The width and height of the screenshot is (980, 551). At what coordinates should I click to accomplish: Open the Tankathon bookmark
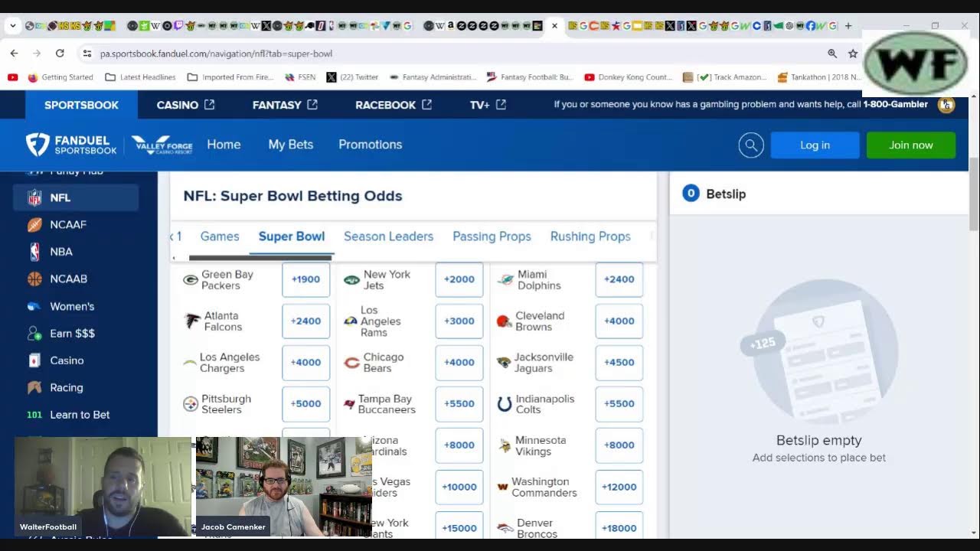tap(819, 77)
